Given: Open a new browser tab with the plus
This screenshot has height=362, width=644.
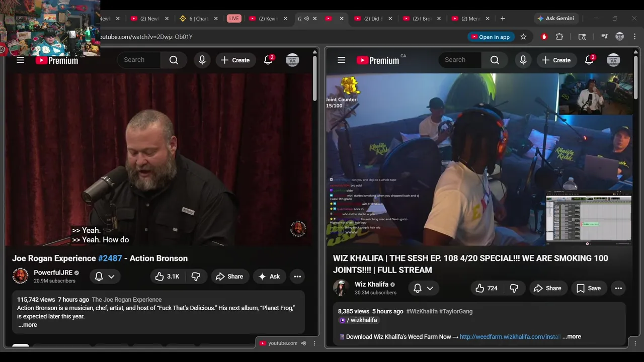Looking at the screenshot, I should 503,19.
